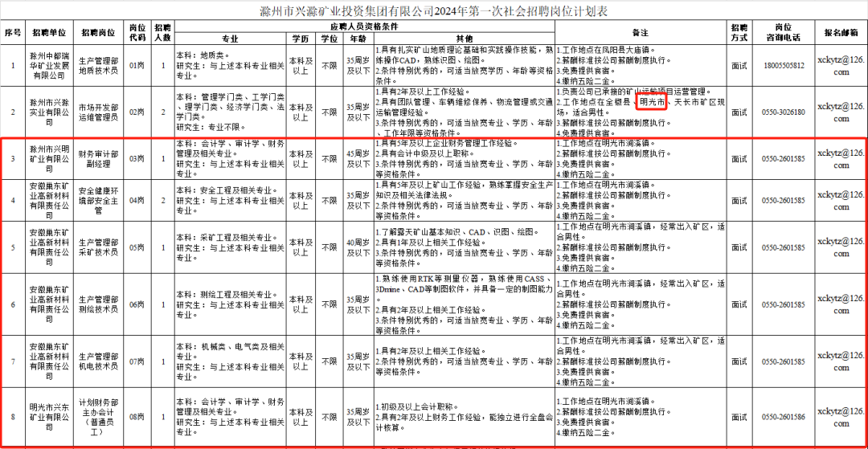This screenshot has width=868, height=449.
Task: Select the '序号' column header
Action: [x=14, y=33]
